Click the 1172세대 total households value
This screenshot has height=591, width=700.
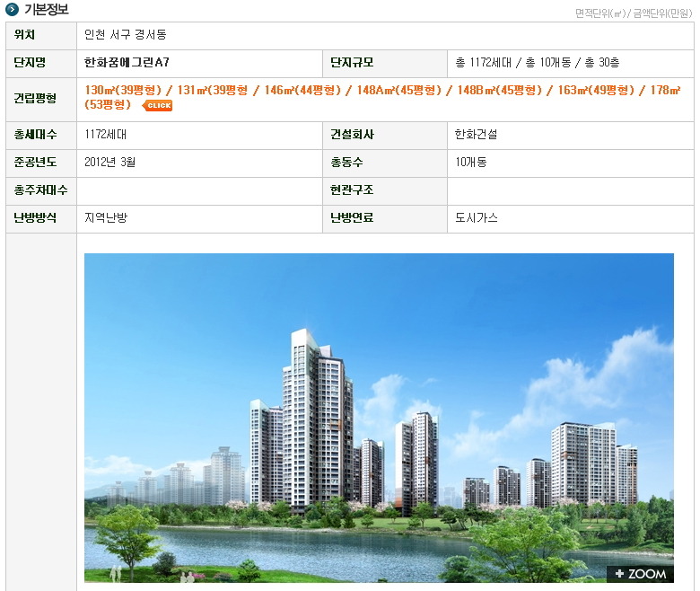click(105, 134)
